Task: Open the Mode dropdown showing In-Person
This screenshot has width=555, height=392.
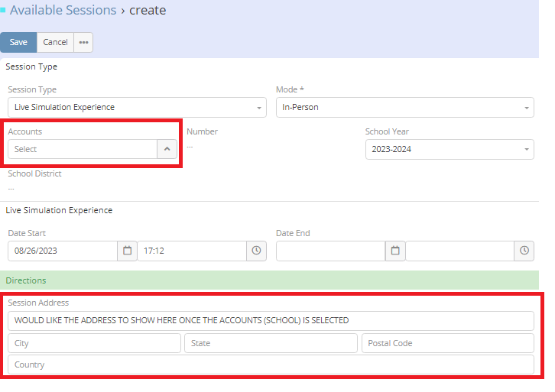Action: [405, 108]
